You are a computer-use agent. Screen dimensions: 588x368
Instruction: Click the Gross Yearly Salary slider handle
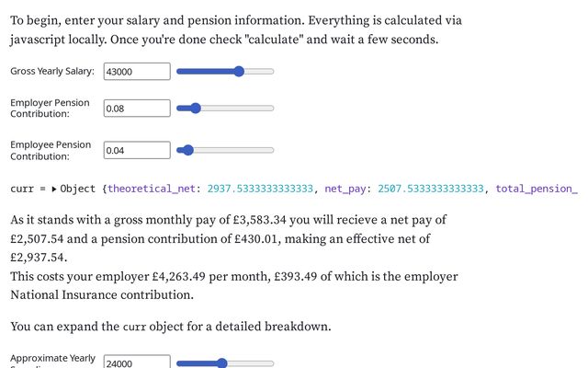[239, 71]
